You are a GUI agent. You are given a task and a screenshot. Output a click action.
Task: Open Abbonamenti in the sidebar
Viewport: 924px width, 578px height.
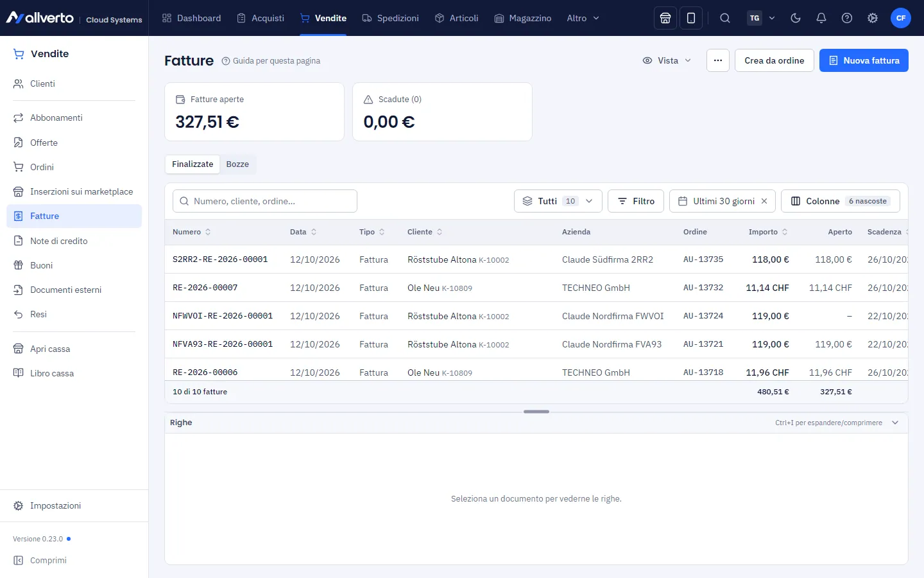(74, 118)
